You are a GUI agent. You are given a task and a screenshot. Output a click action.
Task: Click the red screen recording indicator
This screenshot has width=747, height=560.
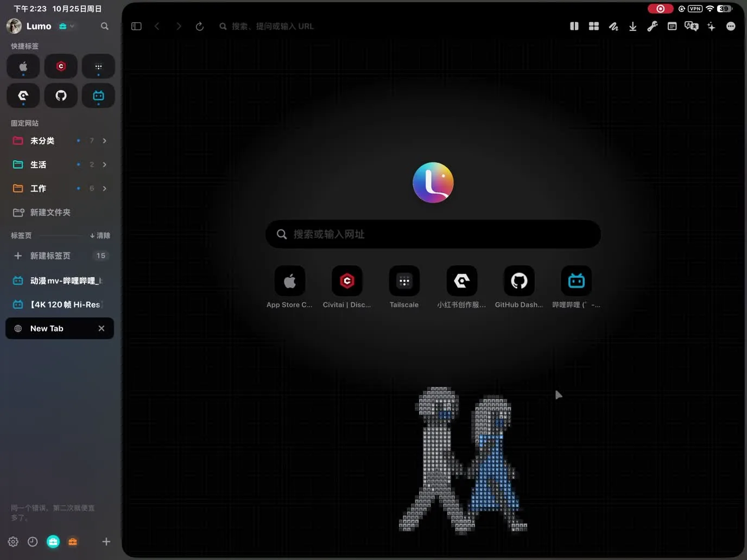tap(660, 9)
